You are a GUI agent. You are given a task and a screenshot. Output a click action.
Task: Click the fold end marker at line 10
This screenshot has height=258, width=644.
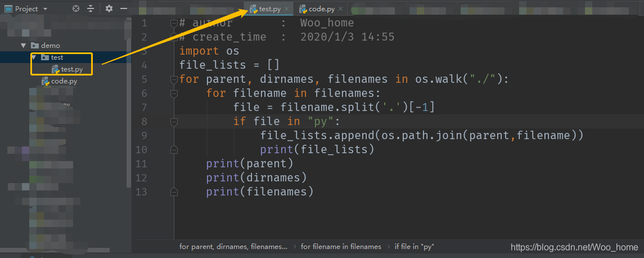174,150
